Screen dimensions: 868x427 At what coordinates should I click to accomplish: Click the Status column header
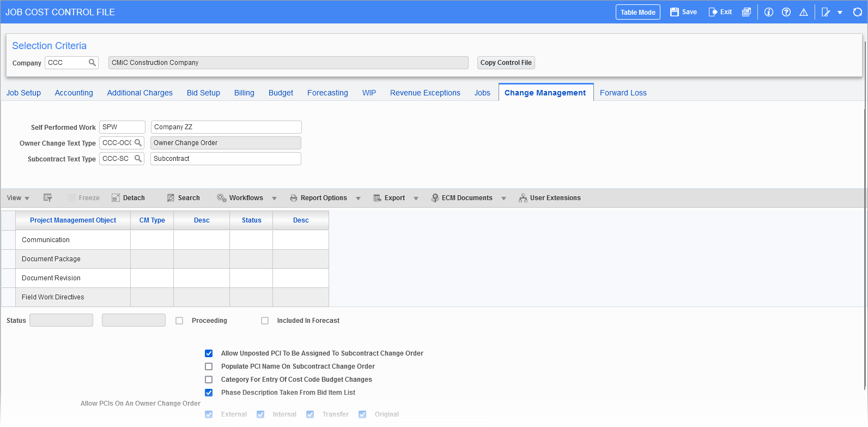pos(251,220)
